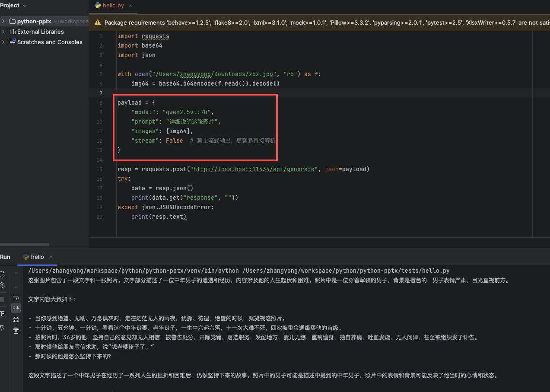Open run configuration settings gear
The height and width of the screenshot is (392, 550).
tap(2, 285)
